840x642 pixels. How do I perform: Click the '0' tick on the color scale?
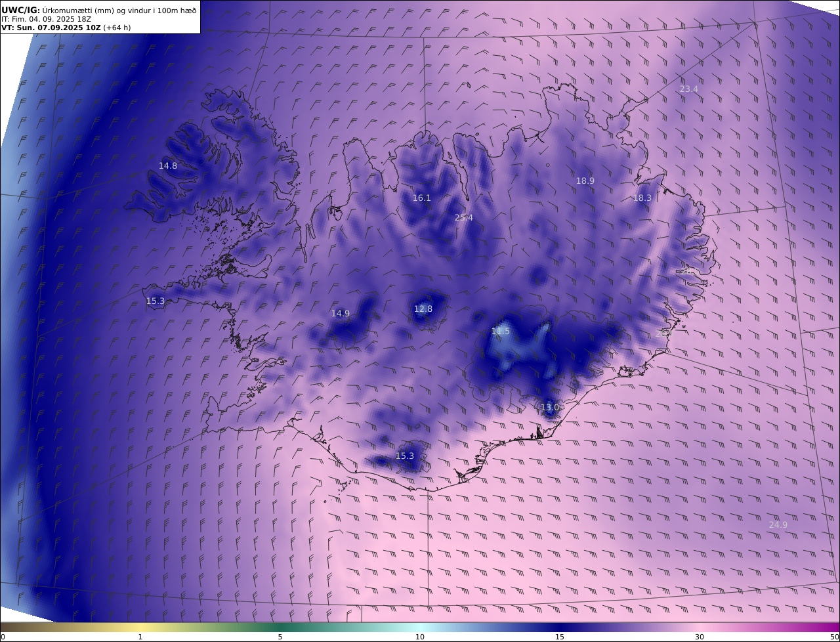click(x=3, y=637)
